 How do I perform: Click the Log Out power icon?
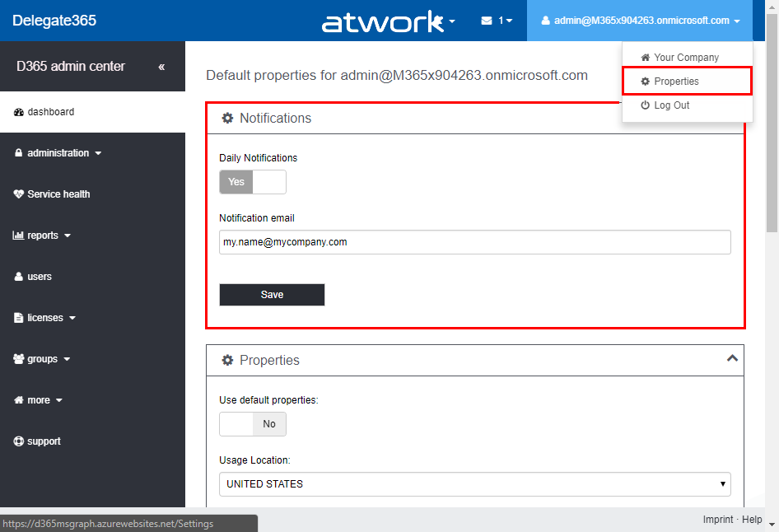pyautogui.click(x=646, y=105)
